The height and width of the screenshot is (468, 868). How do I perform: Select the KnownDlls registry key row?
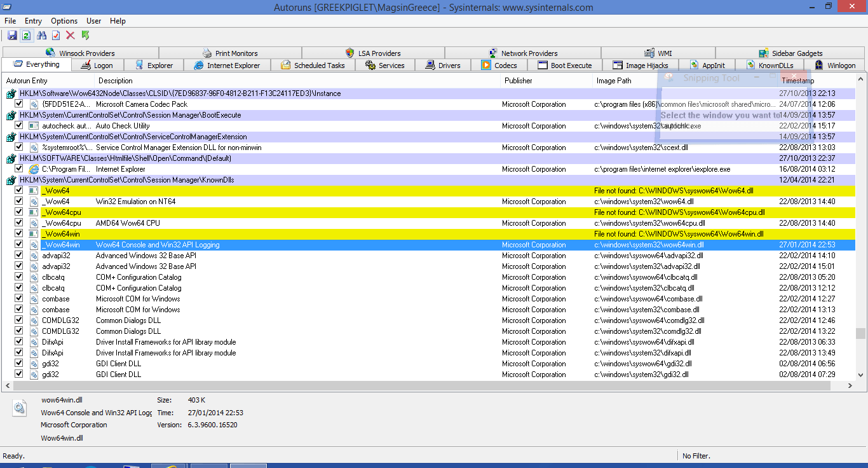click(429, 180)
